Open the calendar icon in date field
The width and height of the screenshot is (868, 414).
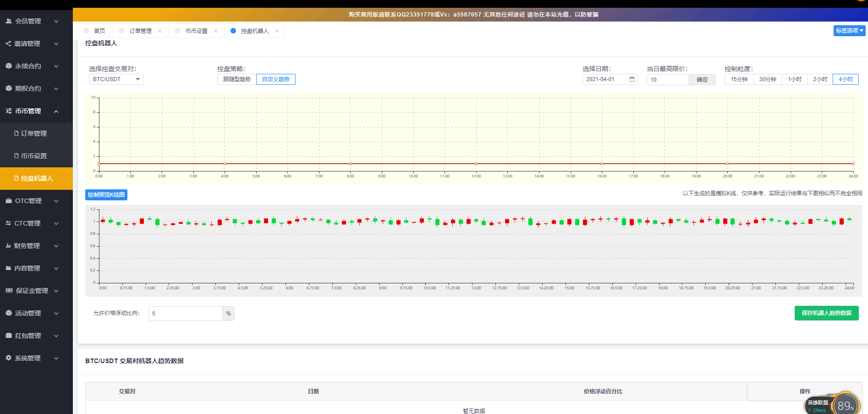coord(632,79)
